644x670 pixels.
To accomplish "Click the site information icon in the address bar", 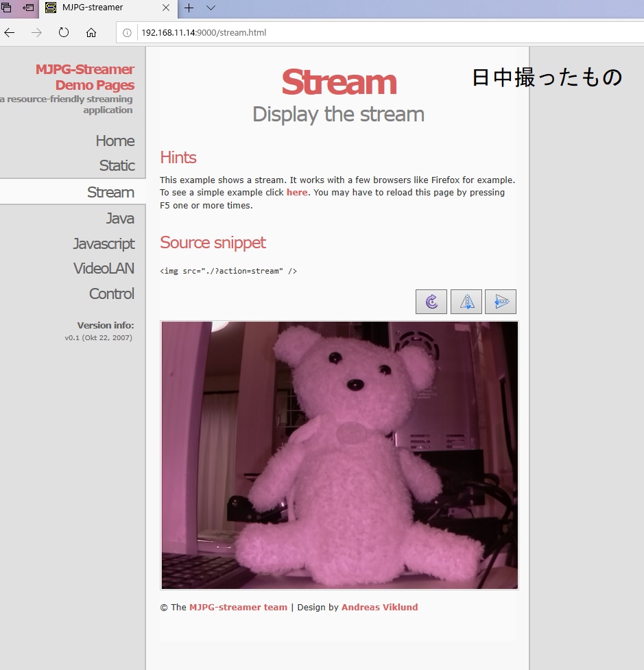I will [x=127, y=32].
